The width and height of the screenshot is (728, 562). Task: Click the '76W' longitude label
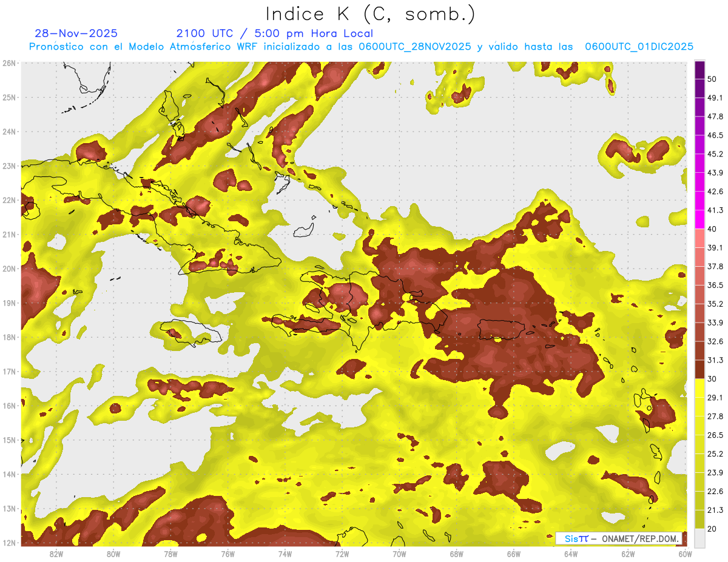point(227,554)
